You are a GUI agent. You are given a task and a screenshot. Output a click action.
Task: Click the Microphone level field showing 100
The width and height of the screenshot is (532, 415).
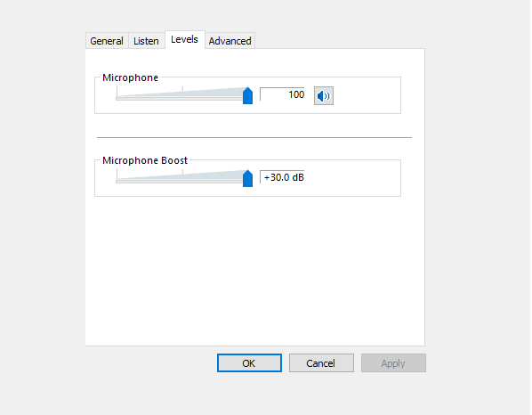pyautogui.click(x=282, y=94)
